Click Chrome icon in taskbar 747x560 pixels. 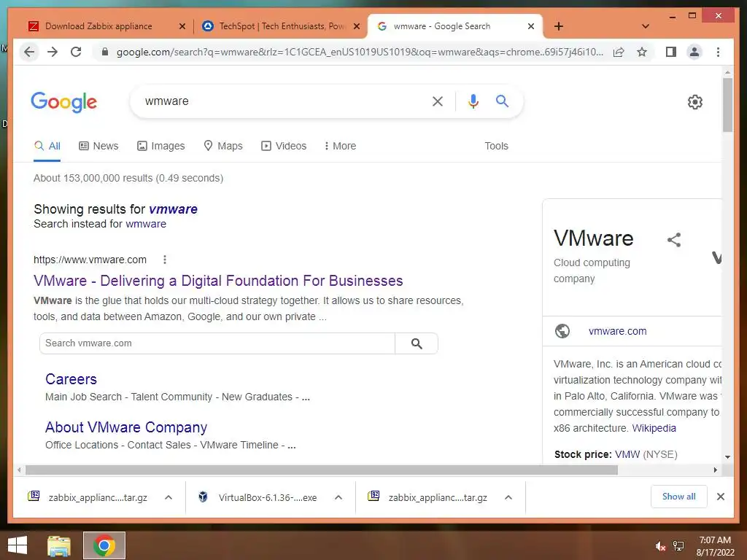104,545
